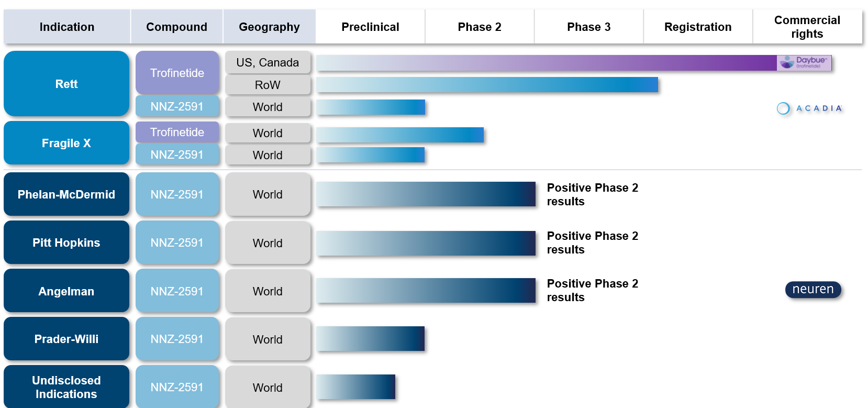Image resolution: width=868 pixels, height=408 pixels.
Task: Click the Phelan-McDermid indication box
Action: click(x=66, y=194)
